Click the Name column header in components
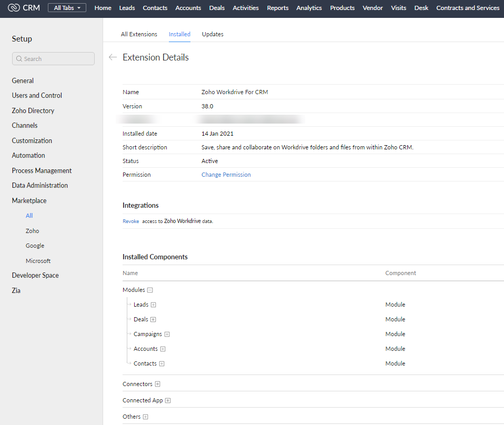This screenshot has width=504, height=425. pyautogui.click(x=130, y=273)
